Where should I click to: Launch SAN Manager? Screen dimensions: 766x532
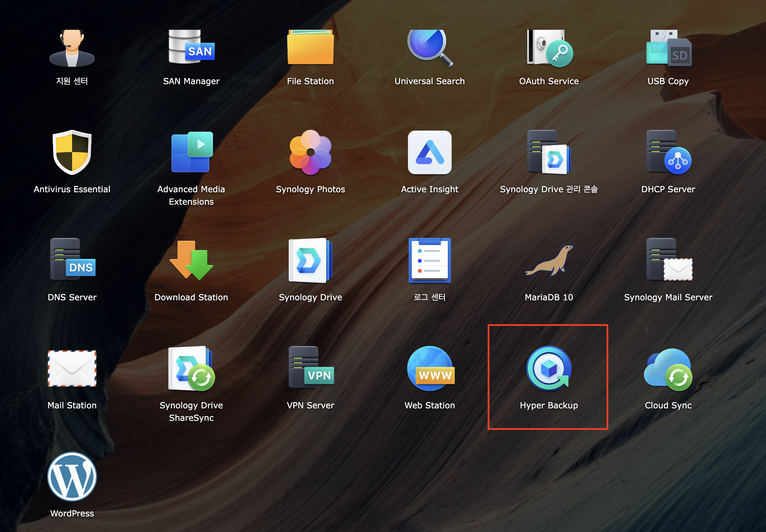191,48
